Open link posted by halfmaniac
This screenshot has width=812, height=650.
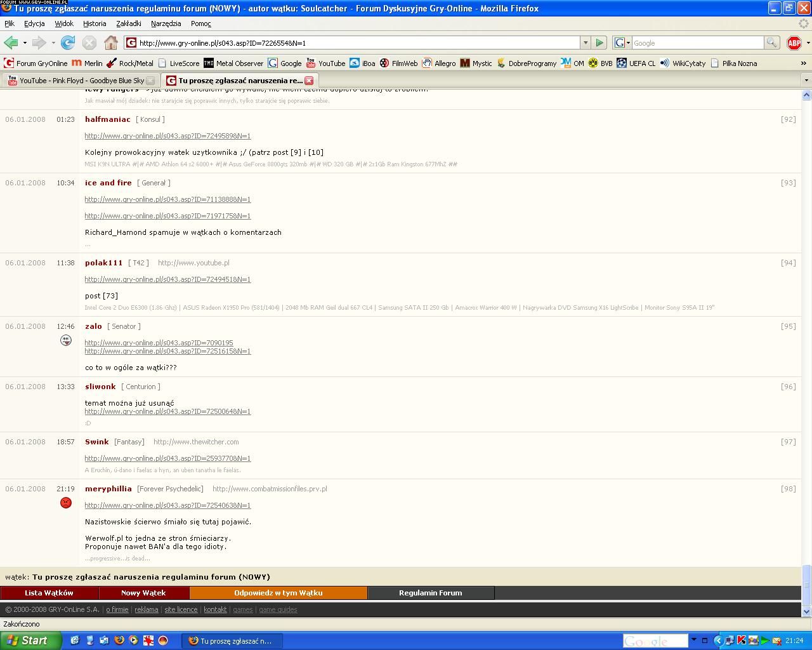[167, 136]
